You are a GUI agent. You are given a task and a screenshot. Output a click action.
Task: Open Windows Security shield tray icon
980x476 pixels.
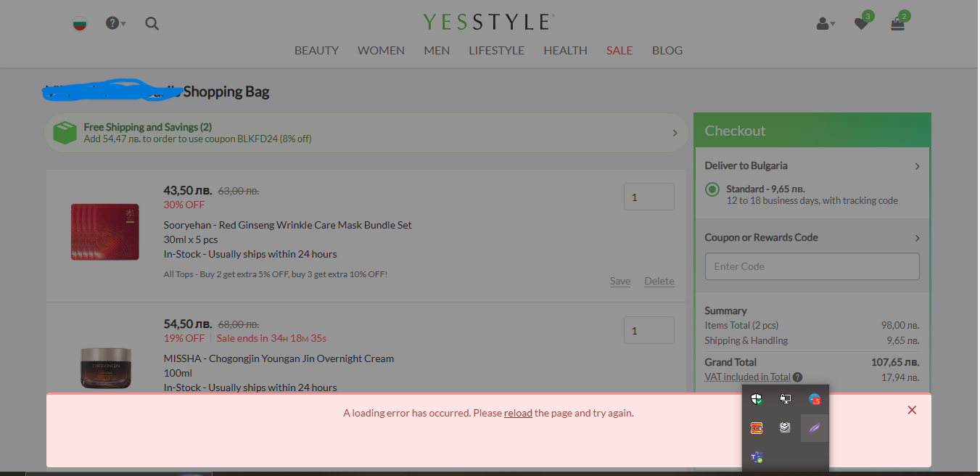click(x=757, y=399)
